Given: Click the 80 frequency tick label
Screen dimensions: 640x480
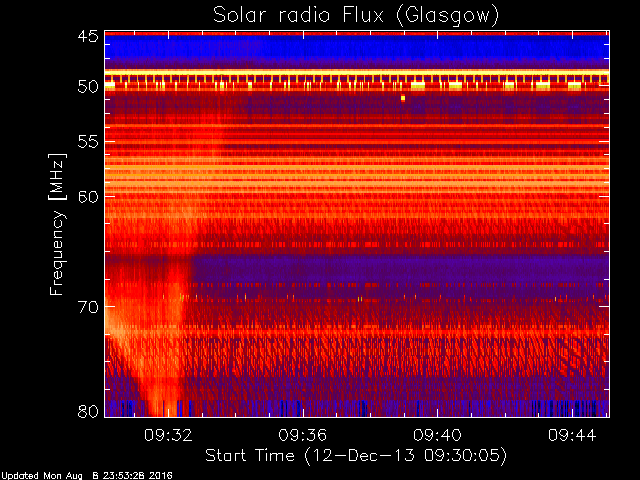Looking at the screenshot, I should (x=88, y=411).
